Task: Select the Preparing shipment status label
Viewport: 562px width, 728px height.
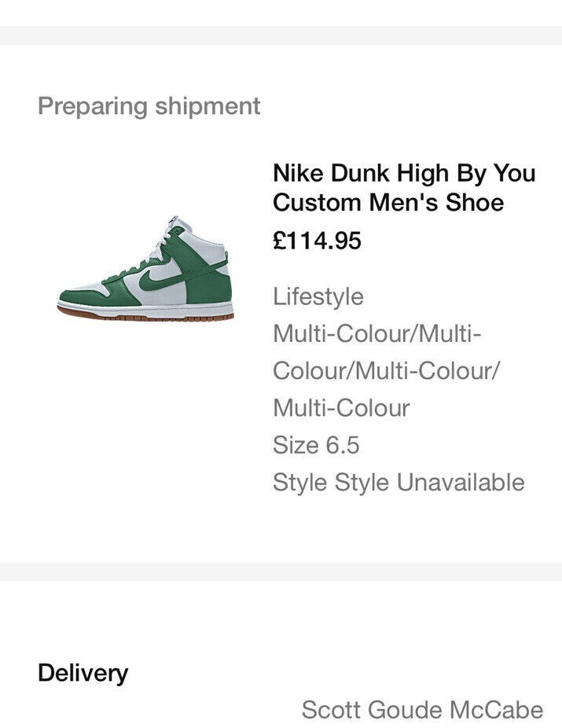Action: tap(149, 106)
